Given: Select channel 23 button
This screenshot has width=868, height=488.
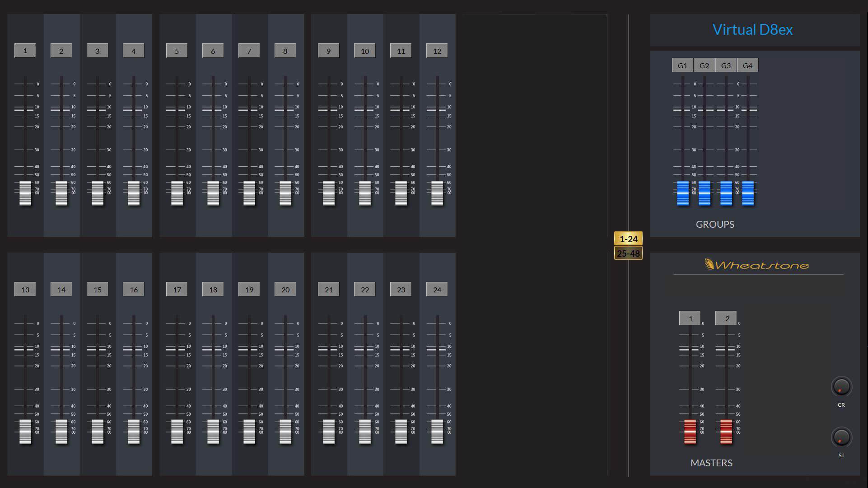Looking at the screenshot, I should click(401, 290).
